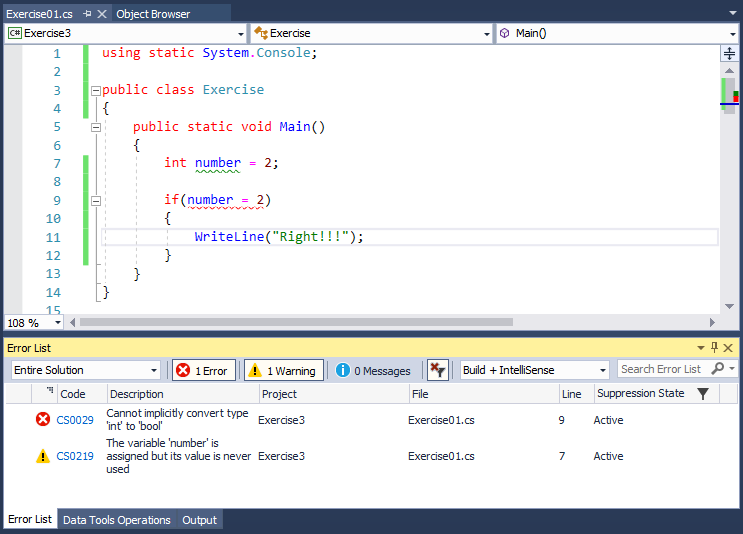The width and height of the screenshot is (743, 534).
Task: Switch to the Output tab
Action: tap(199, 520)
